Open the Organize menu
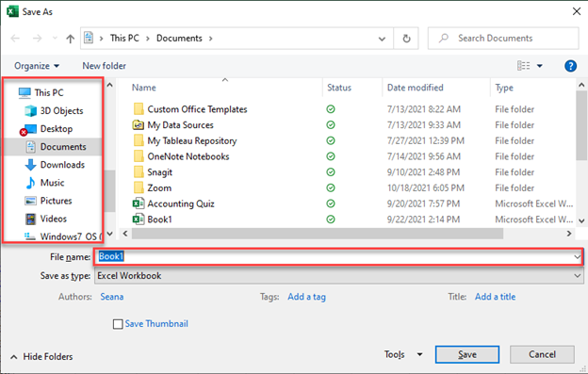The width and height of the screenshot is (588, 374). point(37,66)
